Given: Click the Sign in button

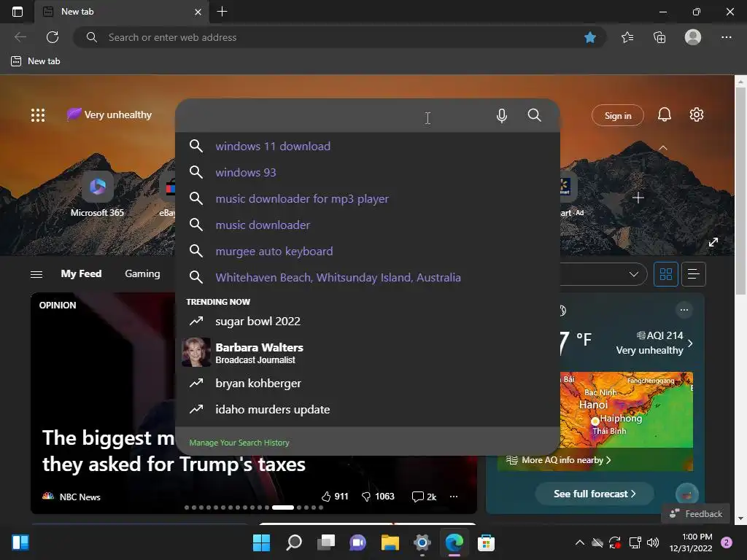Looking at the screenshot, I should [x=617, y=116].
